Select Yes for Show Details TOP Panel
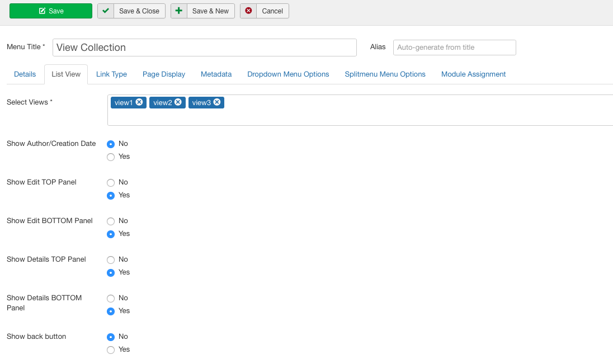The height and width of the screenshot is (364, 613). [111, 272]
